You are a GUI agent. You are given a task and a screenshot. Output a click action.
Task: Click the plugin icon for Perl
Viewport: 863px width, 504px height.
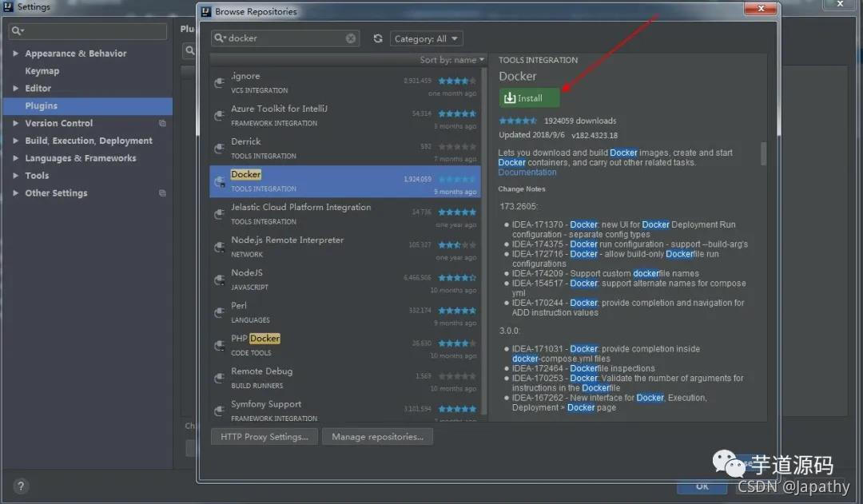click(219, 312)
